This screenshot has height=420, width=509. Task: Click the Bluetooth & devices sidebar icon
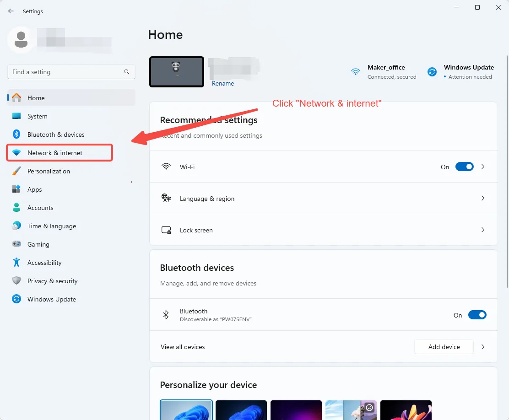pyautogui.click(x=16, y=134)
